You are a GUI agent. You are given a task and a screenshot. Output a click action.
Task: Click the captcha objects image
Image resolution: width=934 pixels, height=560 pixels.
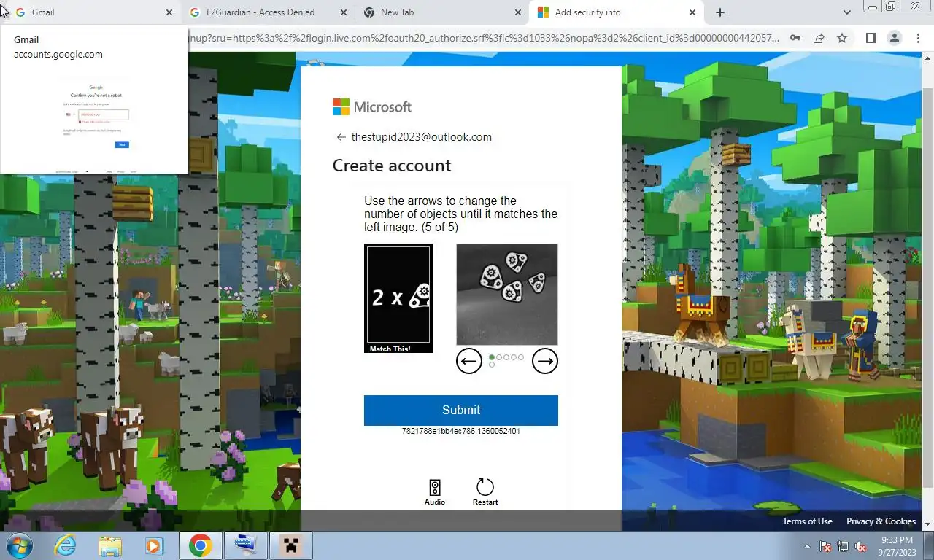tap(507, 295)
